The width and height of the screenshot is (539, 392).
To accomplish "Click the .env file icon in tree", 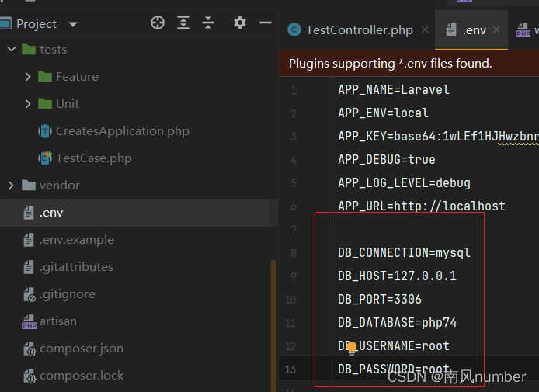I will click(x=29, y=213).
